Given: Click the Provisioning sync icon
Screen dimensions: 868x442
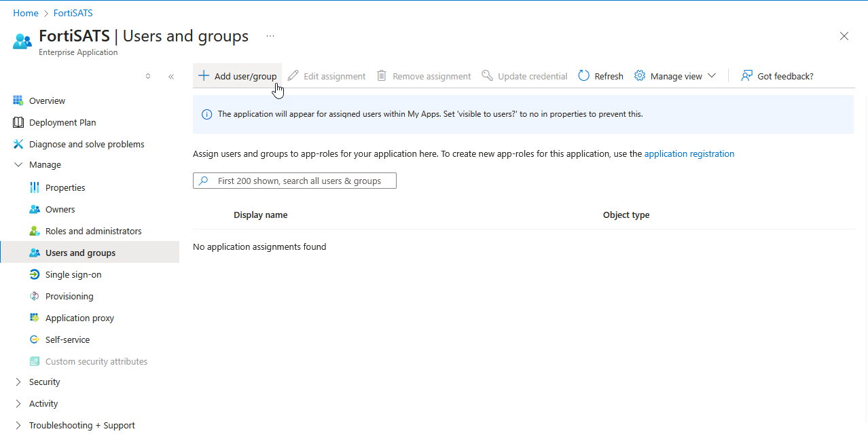Looking at the screenshot, I should coord(35,296).
